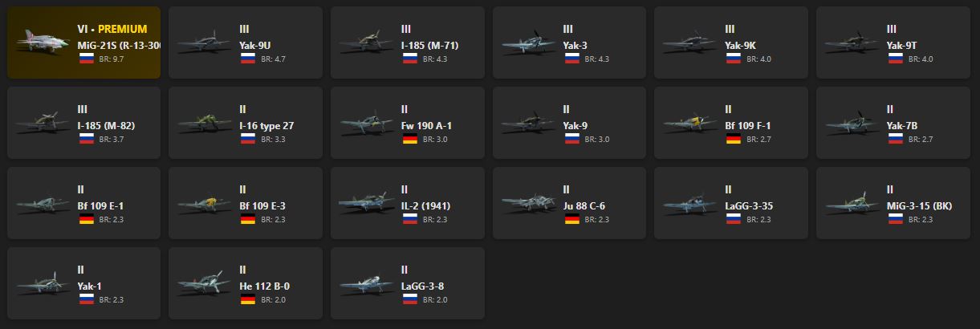
Task: Open the premium MiG-21S aircraft card
Action: (x=83, y=43)
